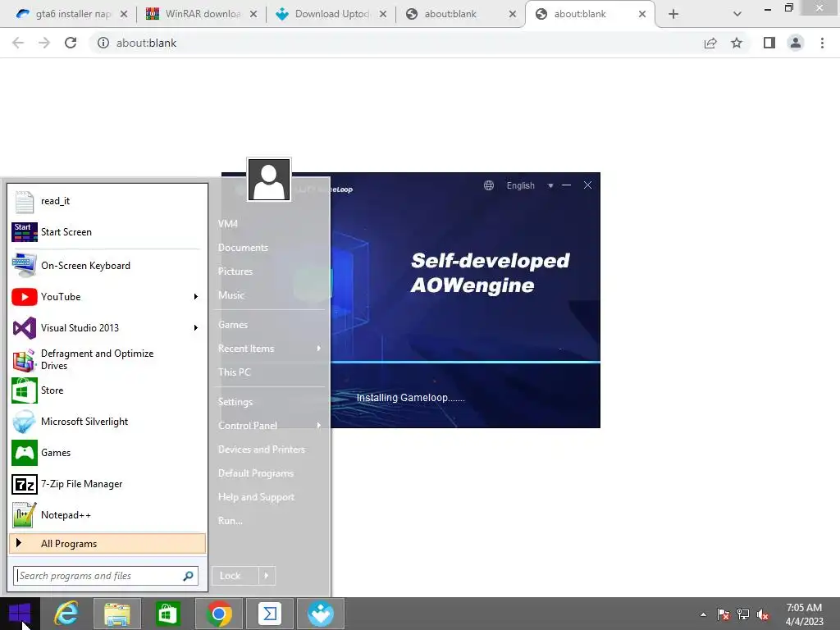Switch to Chrome on the taskbar
The image size is (840, 630).
(218, 614)
